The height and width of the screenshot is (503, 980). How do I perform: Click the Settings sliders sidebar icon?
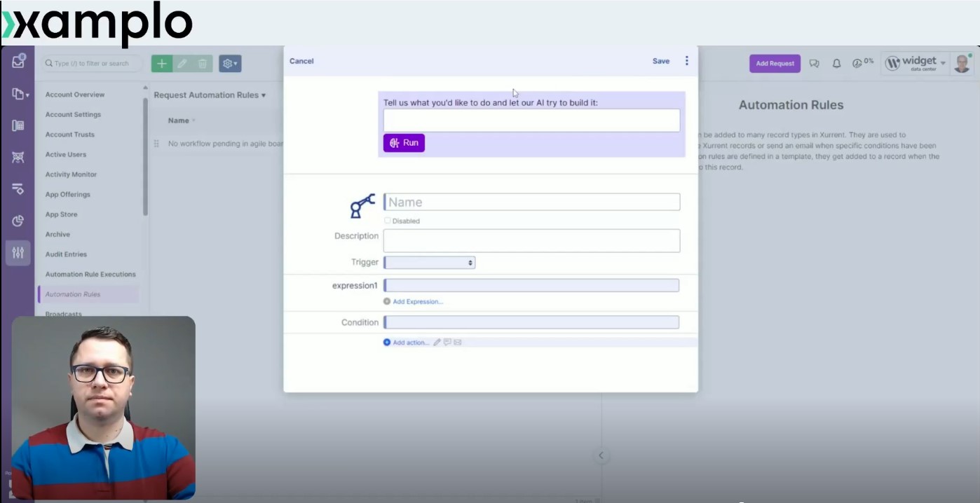18,252
